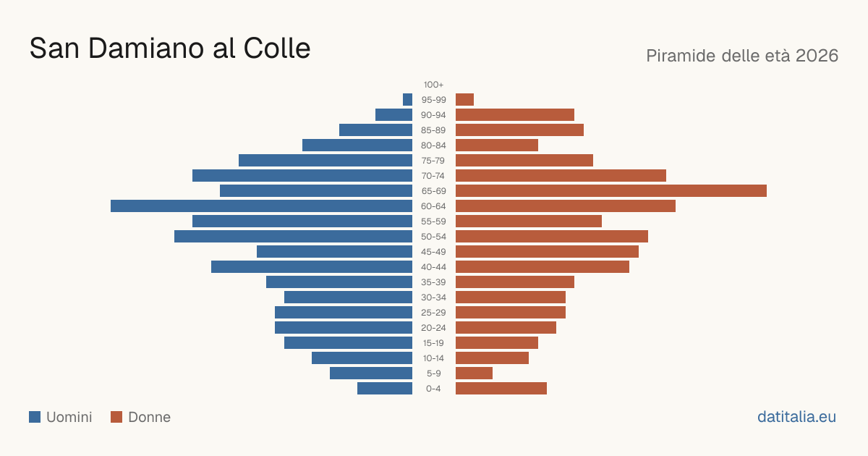Select the men's 50-54 bar
The height and width of the screenshot is (456, 868).
tap(293, 237)
